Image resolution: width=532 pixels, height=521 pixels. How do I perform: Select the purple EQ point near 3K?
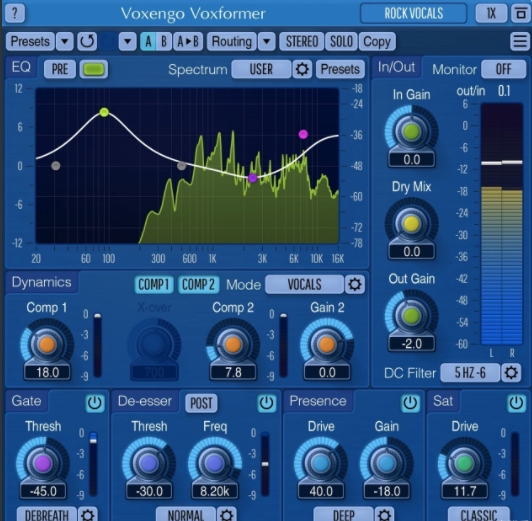[x=252, y=178]
